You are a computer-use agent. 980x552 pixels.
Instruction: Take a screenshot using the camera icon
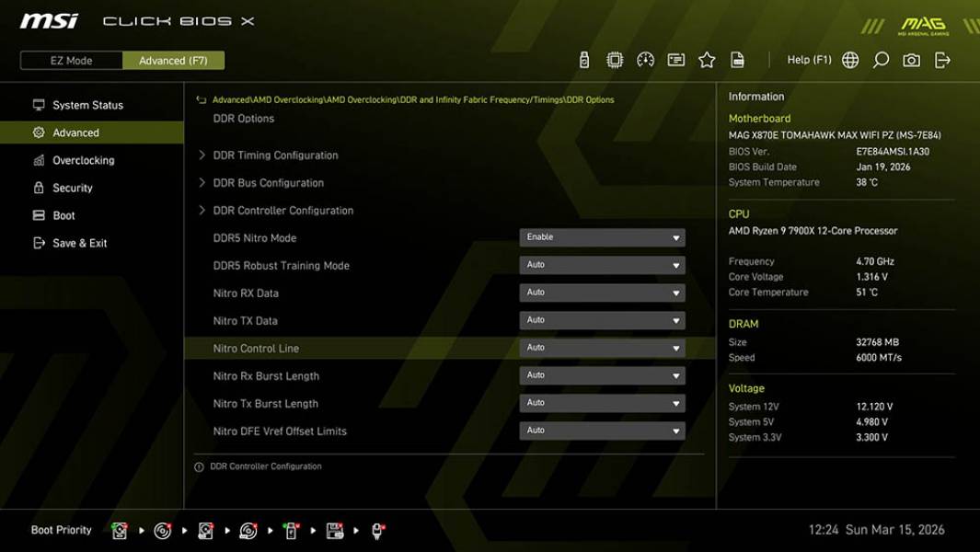pos(909,59)
